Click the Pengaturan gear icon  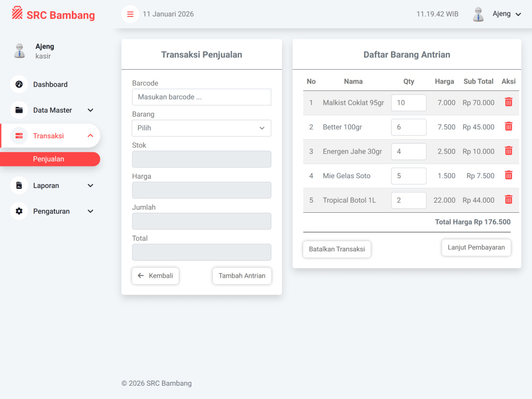(x=19, y=211)
